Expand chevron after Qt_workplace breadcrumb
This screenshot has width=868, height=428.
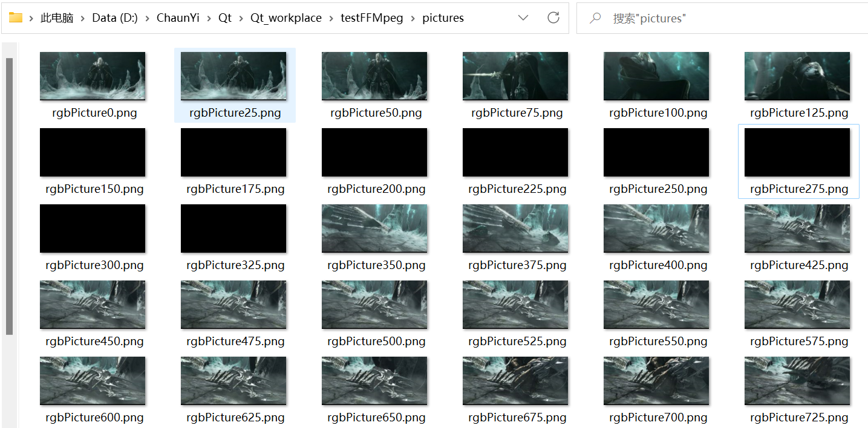click(331, 18)
